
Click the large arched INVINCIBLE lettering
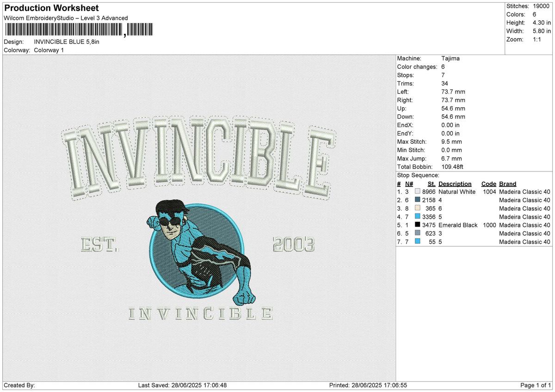[x=198, y=159]
